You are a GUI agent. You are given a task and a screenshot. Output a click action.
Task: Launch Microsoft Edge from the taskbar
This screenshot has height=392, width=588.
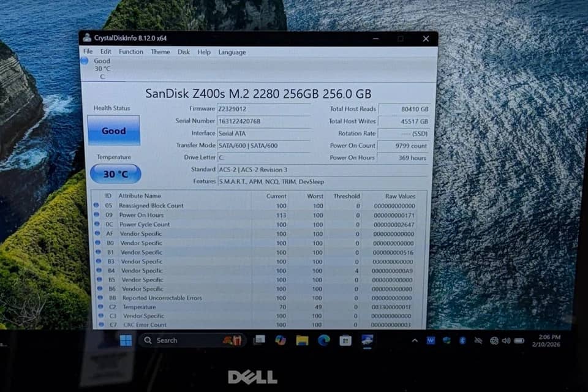click(323, 340)
